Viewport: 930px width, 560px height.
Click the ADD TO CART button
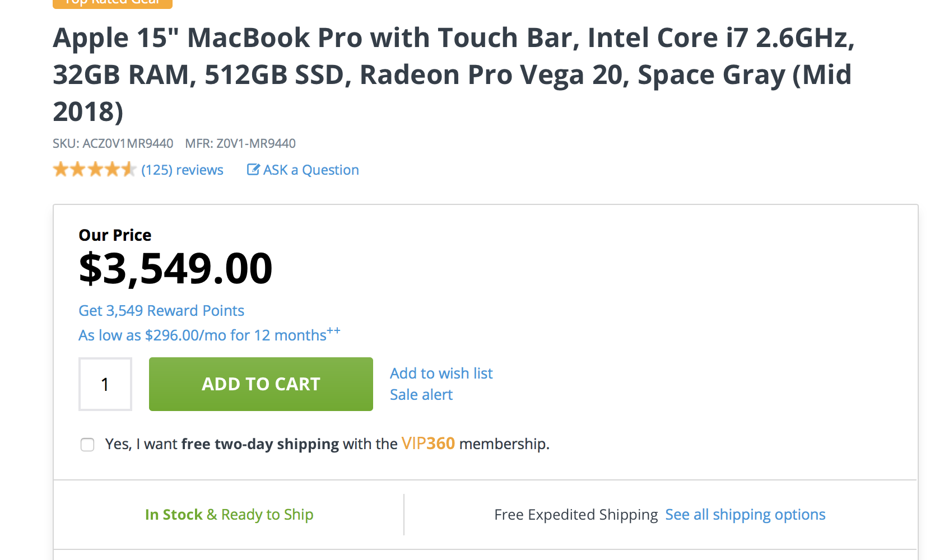tap(261, 384)
